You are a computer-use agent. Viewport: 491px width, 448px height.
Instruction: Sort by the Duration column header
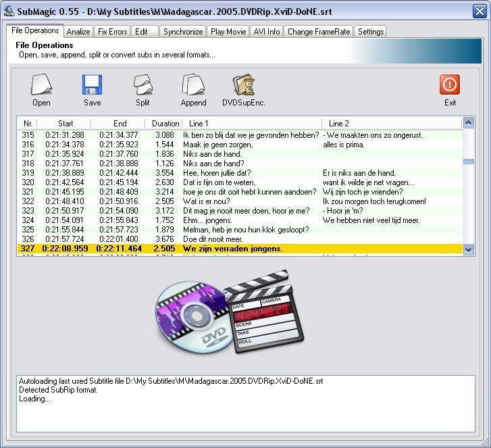pos(165,124)
